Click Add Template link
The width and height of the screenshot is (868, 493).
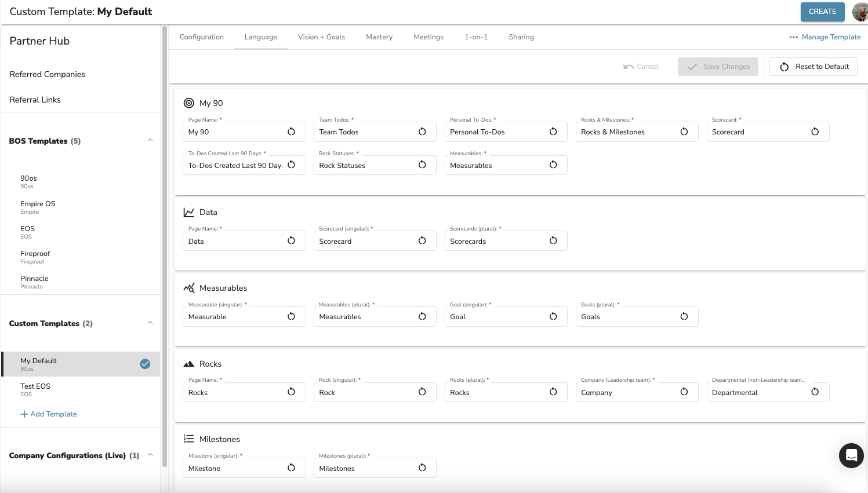pyautogui.click(x=49, y=414)
